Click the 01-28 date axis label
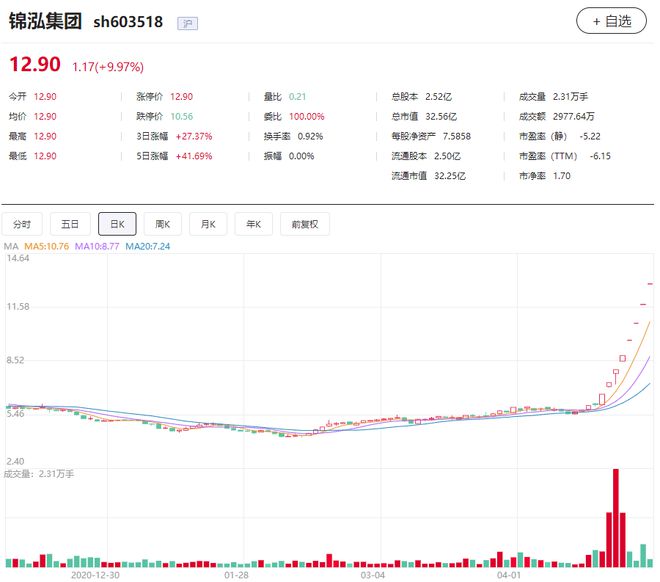The width and height of the screenshot is (660, 582). click(x=236, y=575)
